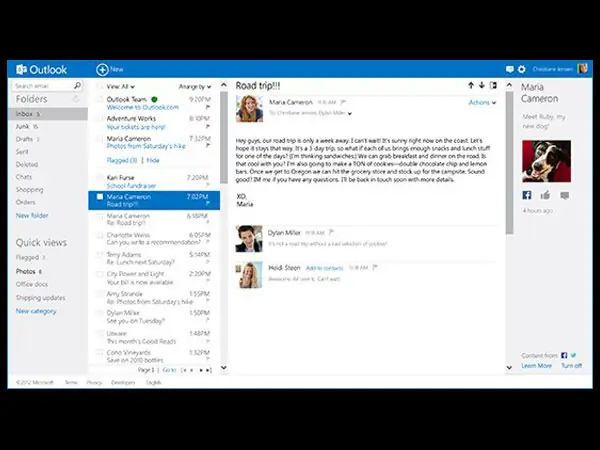Create a new email with plus icon

[x=102, y=70]
